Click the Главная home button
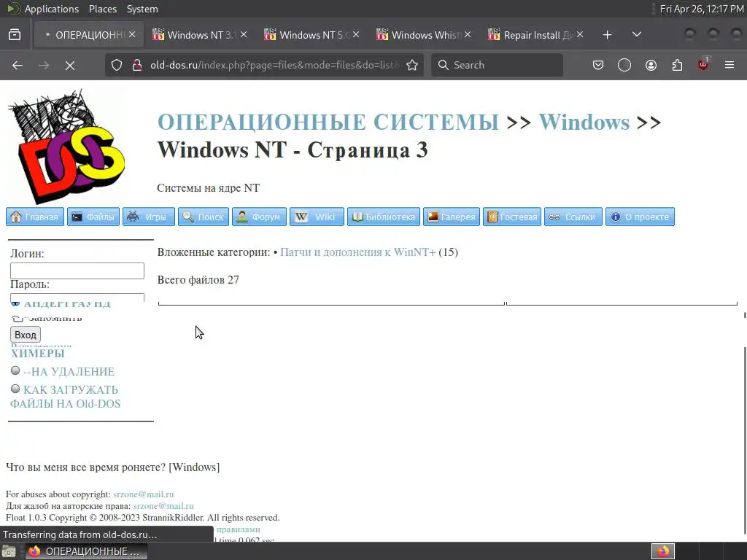 [35, 217]
